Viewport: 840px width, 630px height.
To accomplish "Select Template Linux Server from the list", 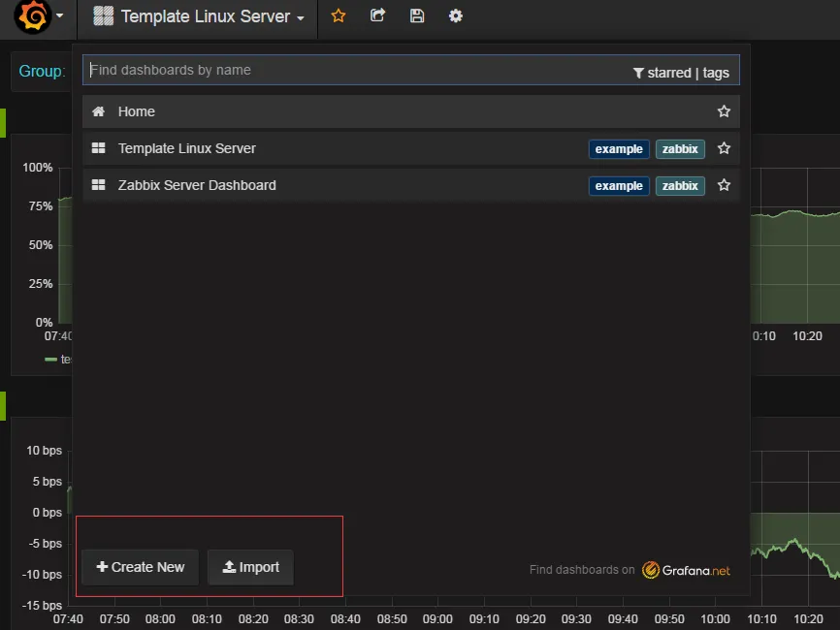I will (187, 148).
